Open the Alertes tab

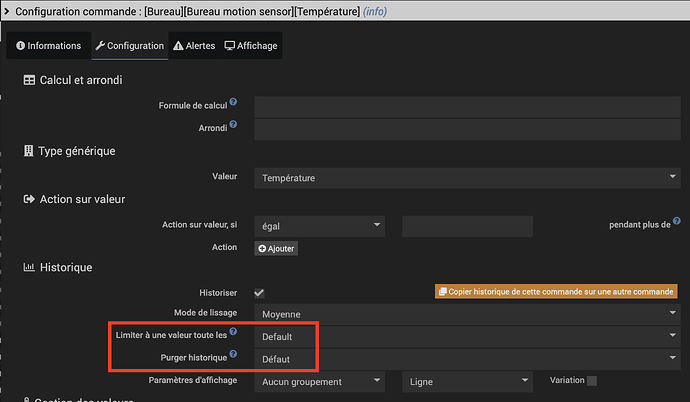coord(192,46)
